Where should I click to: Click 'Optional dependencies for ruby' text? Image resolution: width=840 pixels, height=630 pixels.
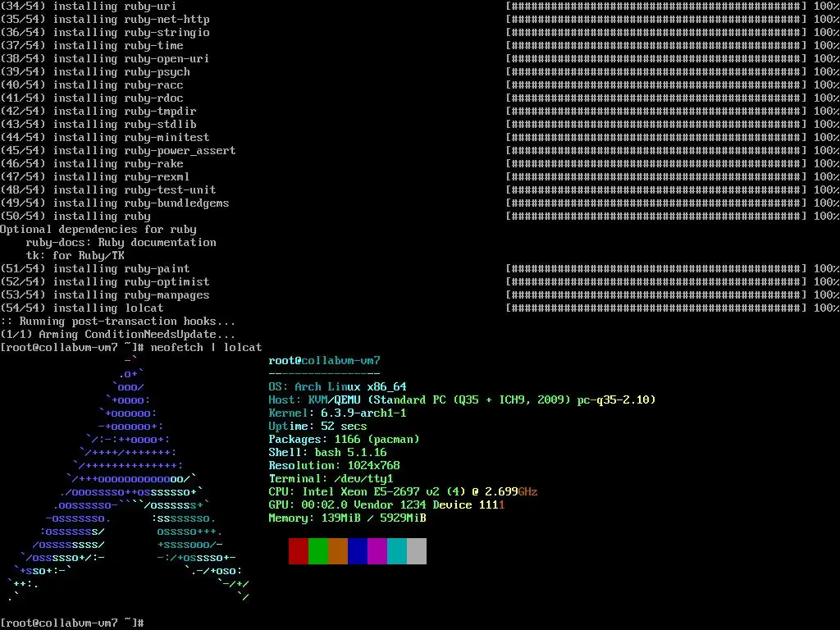[98, 230]
